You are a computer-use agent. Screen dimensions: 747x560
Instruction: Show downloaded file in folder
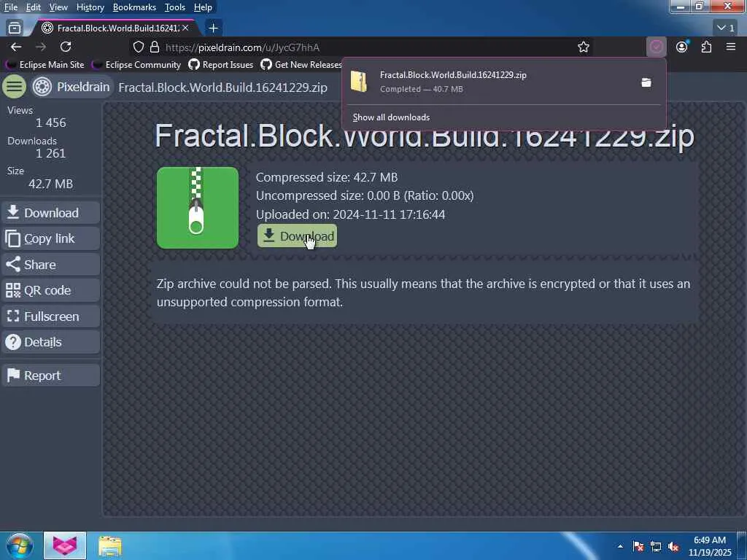point(646,82)
